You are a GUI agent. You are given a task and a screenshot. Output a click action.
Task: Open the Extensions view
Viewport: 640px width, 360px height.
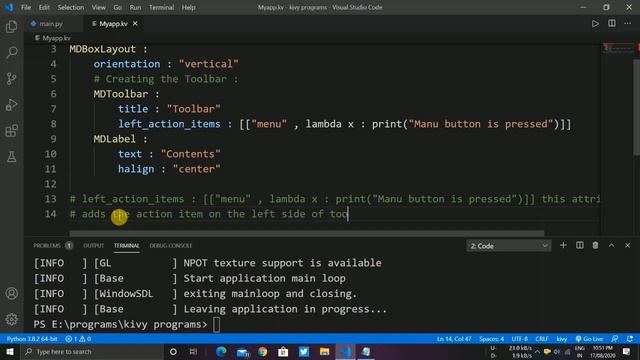tap(11, 131)
